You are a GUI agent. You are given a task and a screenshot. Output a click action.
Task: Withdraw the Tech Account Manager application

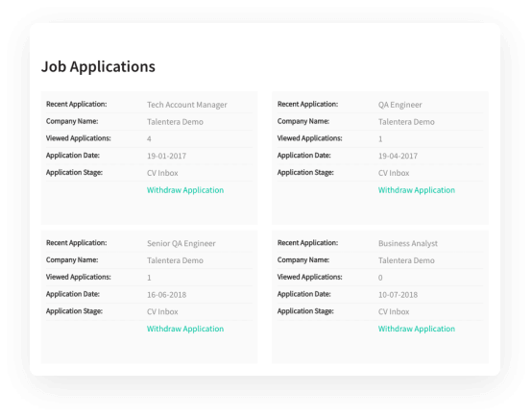(x=185, y=190)
